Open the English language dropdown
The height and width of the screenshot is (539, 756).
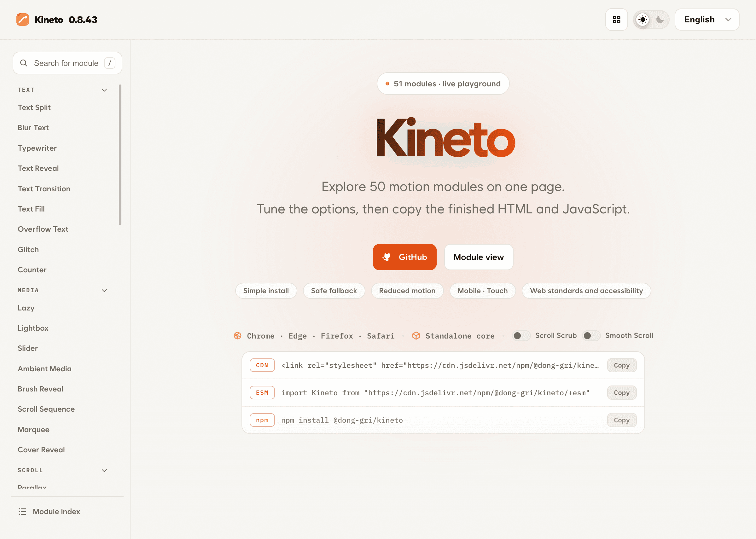[x=707, y=20]
